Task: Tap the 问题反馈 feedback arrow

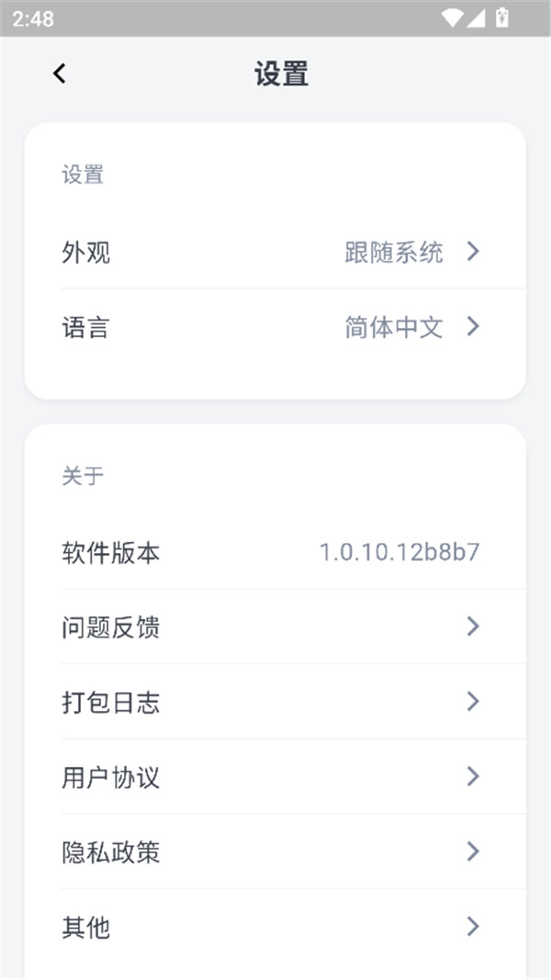Action: [x=474, y=626]
